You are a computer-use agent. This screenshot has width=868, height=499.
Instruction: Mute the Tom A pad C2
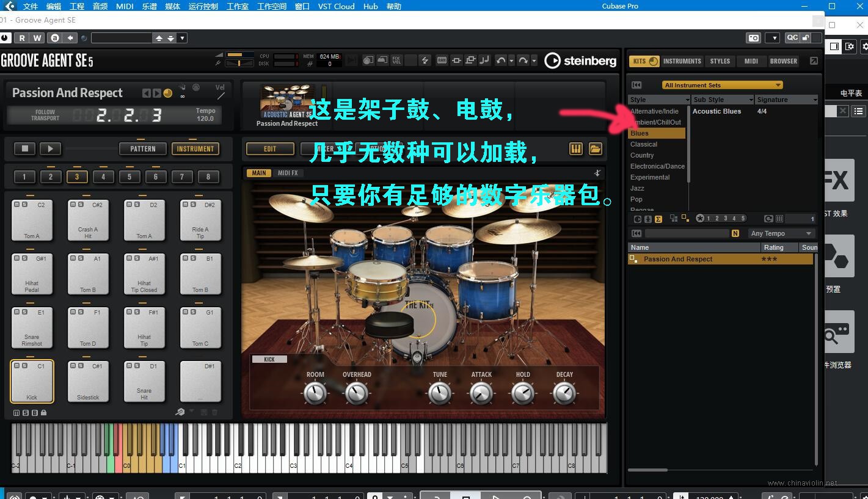16,205
